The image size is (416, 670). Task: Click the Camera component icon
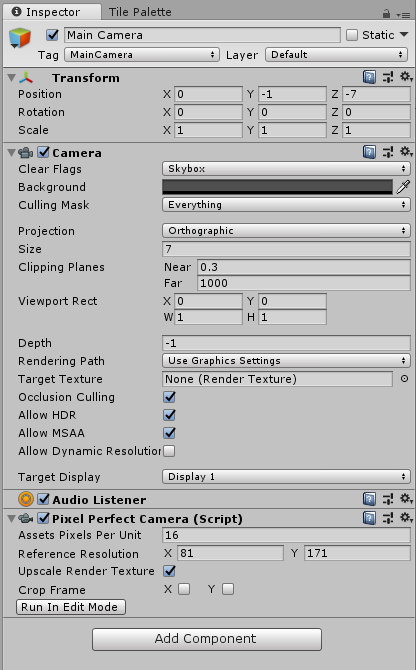coord(26,153)
